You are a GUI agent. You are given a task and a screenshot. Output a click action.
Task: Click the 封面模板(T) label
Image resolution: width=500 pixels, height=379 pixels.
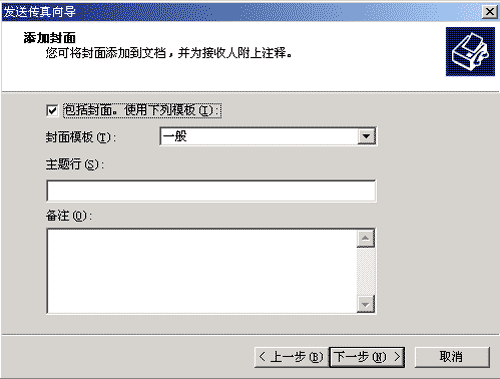pos(81,137)
